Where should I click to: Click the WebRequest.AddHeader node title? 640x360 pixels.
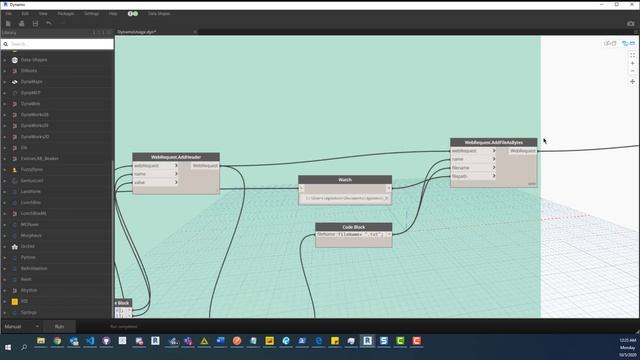(176, 157)
